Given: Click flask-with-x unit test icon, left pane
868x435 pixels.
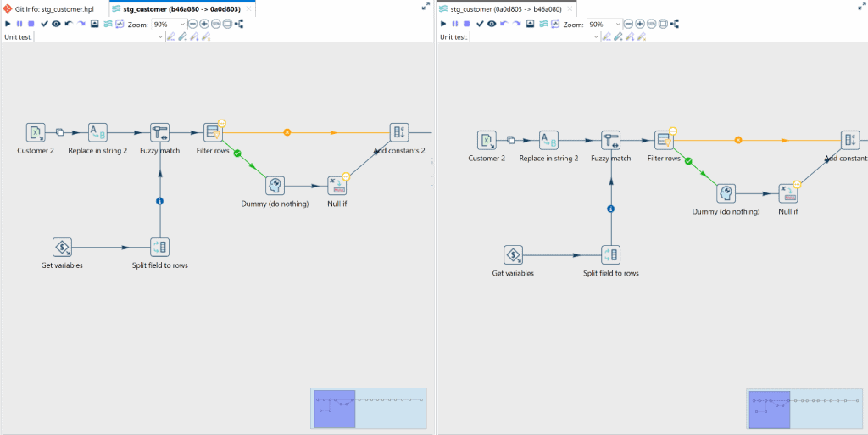Looking at the screenshot, I should [206, 37].
